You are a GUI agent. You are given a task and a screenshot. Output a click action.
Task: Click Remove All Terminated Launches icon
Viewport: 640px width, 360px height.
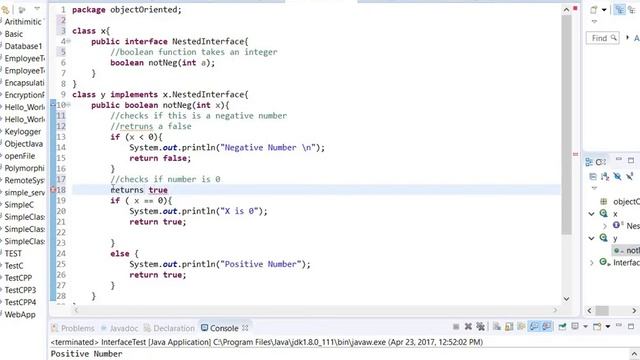point(481,327)
